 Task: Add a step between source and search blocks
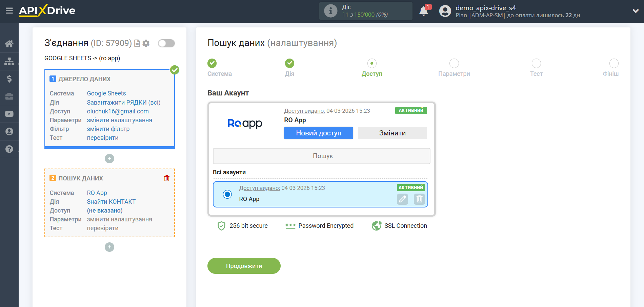pos(109,158)
